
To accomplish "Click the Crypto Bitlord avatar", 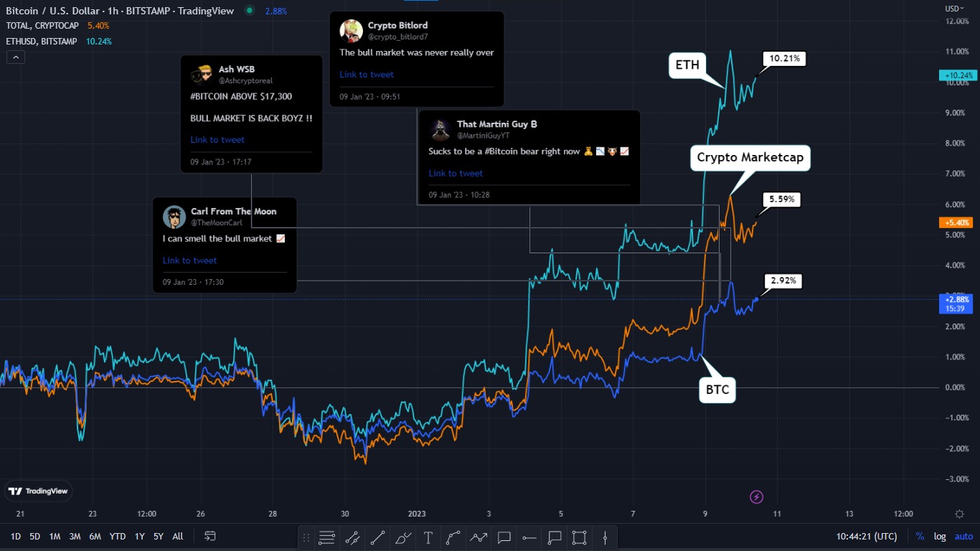I will (x=350, y=30).
